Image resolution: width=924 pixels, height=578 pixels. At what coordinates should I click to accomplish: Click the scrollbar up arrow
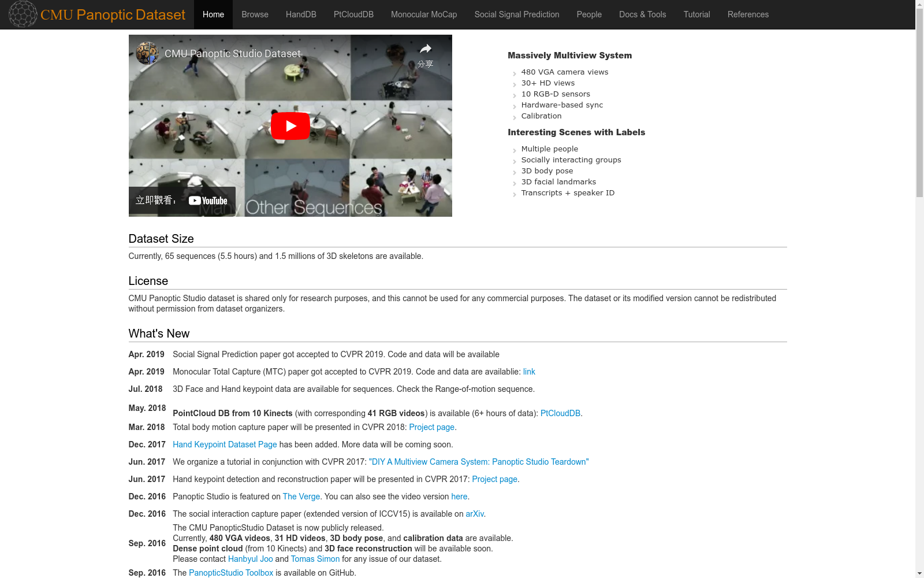[919, 5]
